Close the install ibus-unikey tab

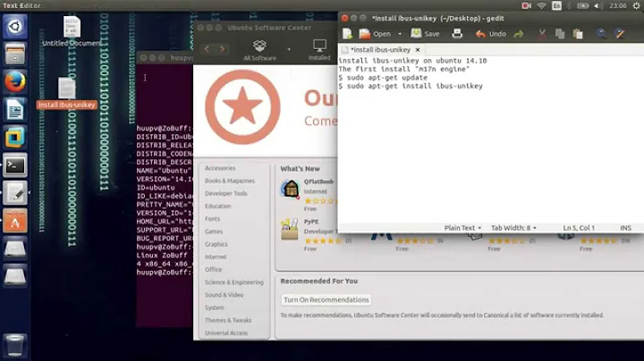coord(418,50)
